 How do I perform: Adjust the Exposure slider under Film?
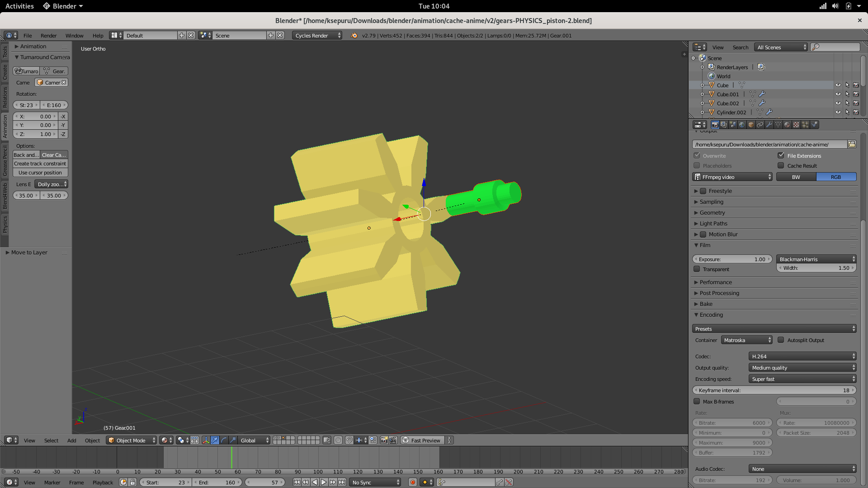tap(732, 259)
